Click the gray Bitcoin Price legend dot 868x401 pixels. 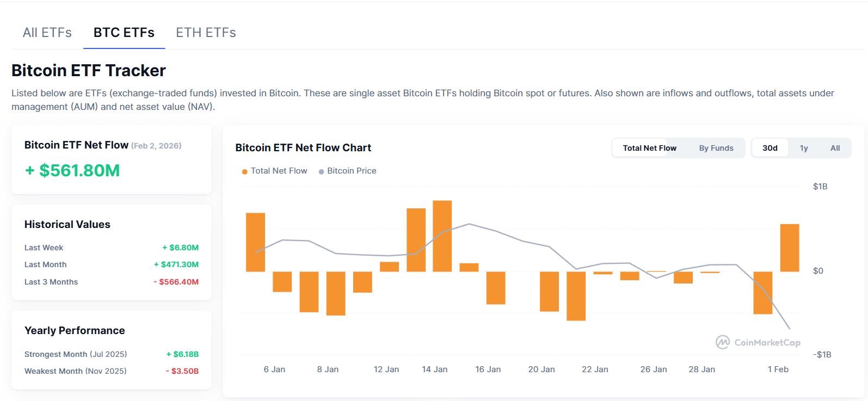(x=321, y=171)
